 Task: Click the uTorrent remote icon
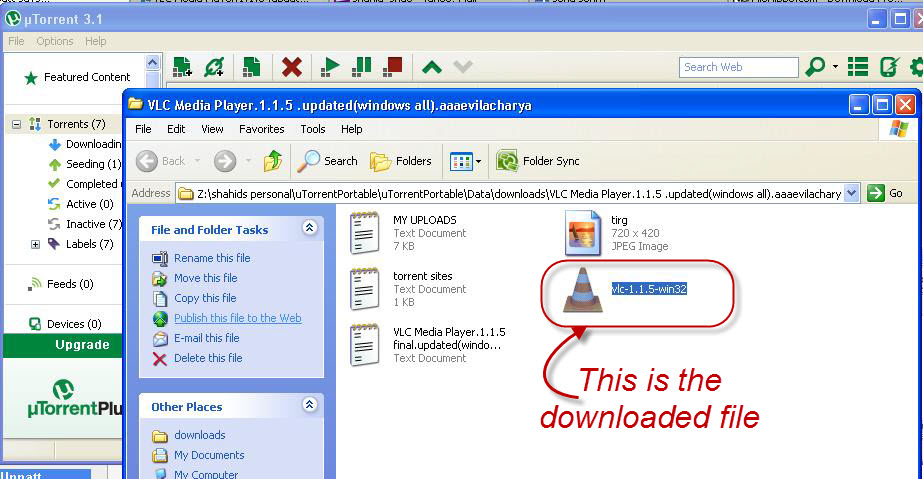tap(889, 66)
